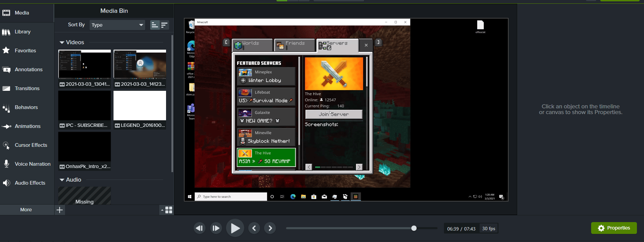Click the Windows Start button in preview
The width and height of the screenshot is (644, 242).
pyautogui.click(x=190, y=196)
